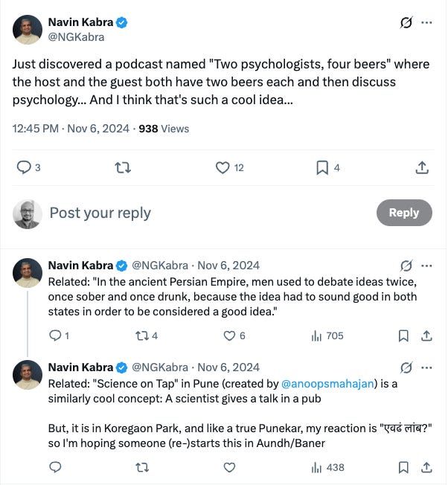Image resolution: width=448 pixels, height=485 pixels.
Task: Reply to the Science on Tap tweet
Action: pyautogui.click(x=55, y=467)
